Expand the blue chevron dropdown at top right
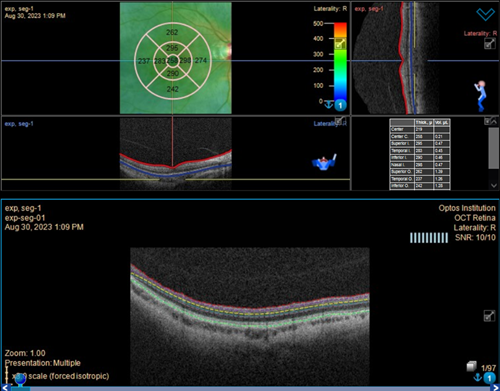This screenshot has width=500, height=391. coord(485,14)
